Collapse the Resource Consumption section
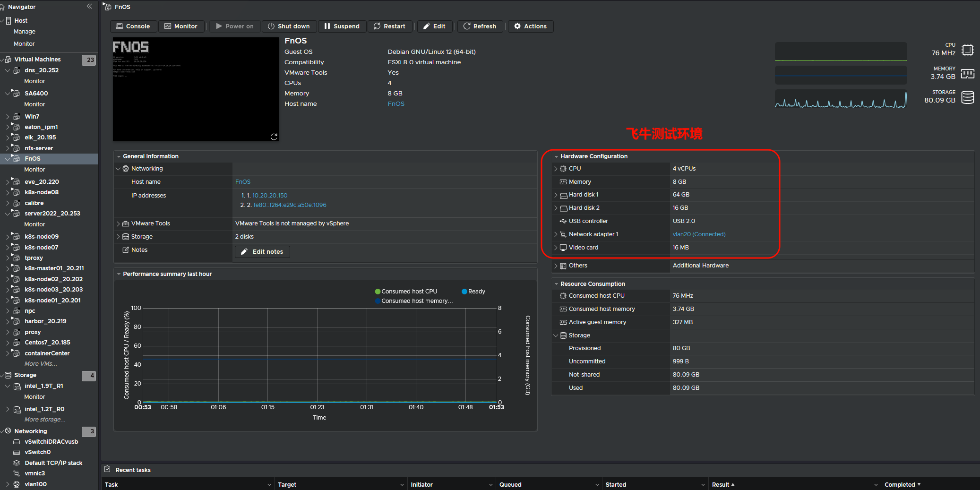The image size is (980, 490). (x=556, y=284)
